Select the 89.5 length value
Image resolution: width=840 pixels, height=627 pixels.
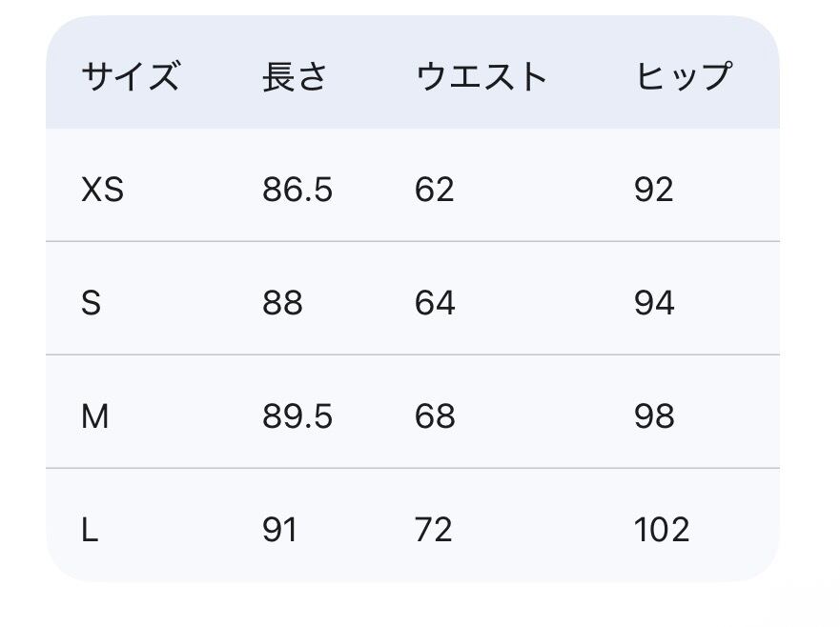297,416
